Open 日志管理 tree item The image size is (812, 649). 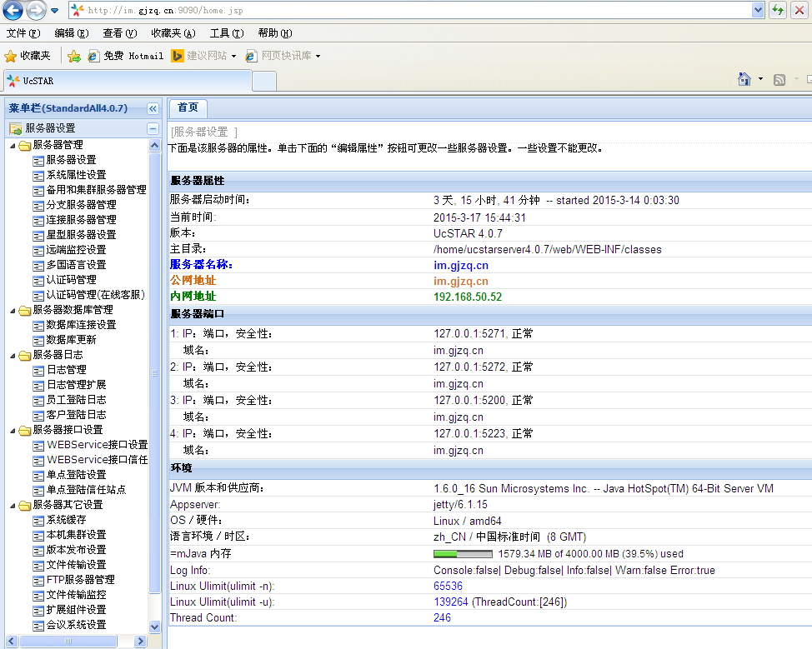tap(67, 370)
